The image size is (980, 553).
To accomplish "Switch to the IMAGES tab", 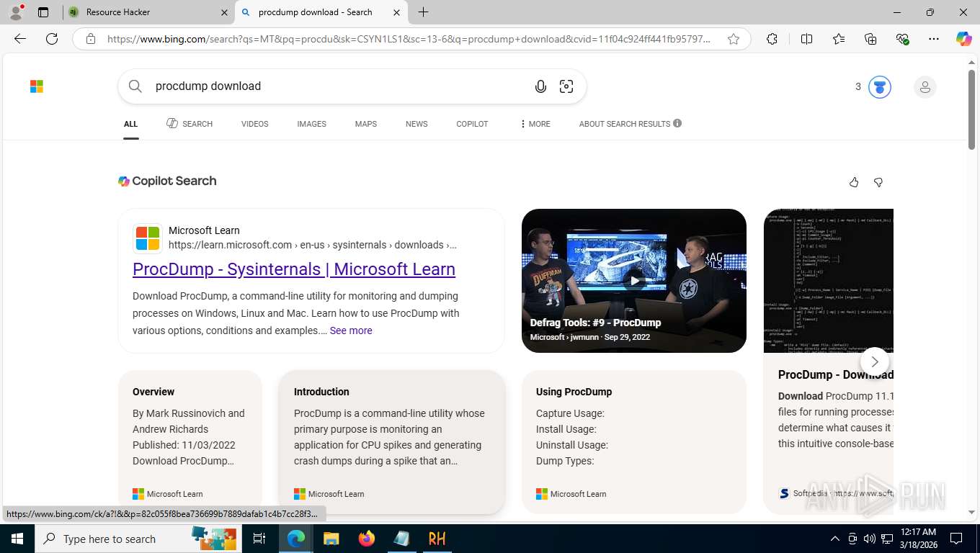I will [311, 124].
